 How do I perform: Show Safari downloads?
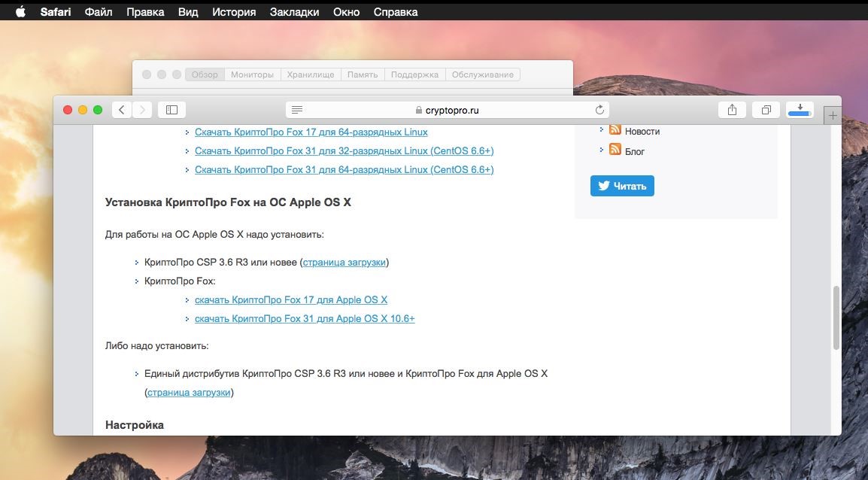pos(800,110)
